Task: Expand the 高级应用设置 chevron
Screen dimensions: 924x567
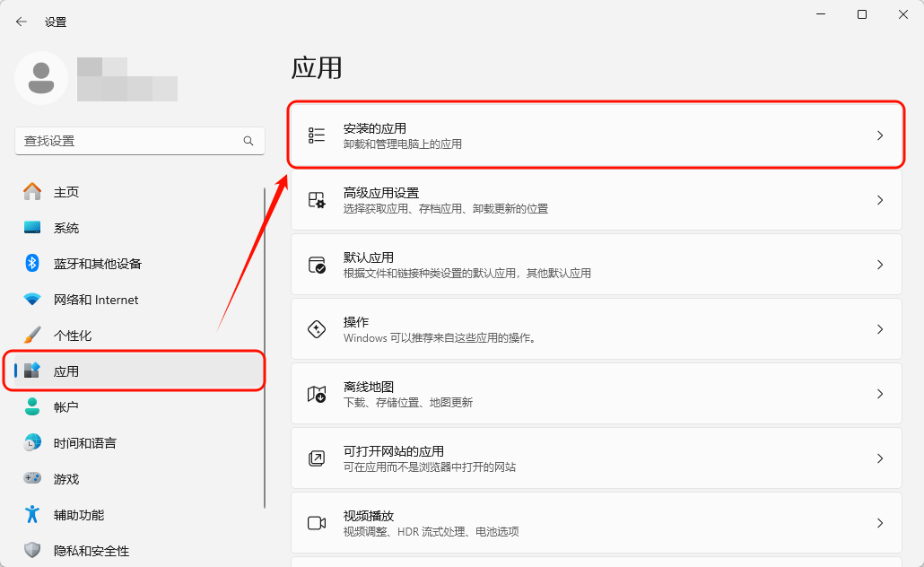Action: coord(880,200)
